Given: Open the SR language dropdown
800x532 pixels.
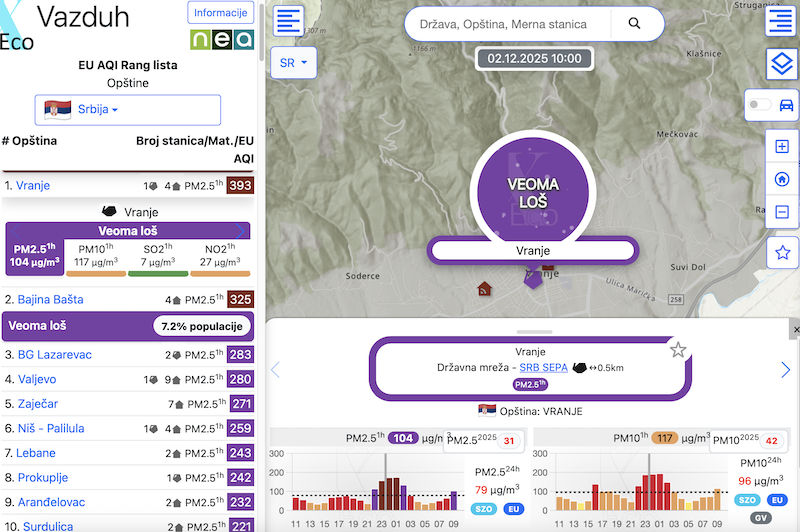Looking at the screenshot, I should click(294, 62).
